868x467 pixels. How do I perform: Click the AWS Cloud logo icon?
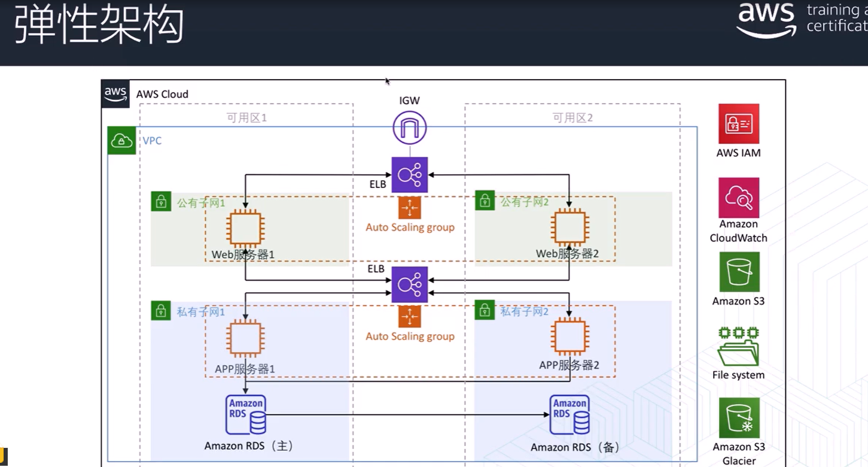tap(115, 93)
